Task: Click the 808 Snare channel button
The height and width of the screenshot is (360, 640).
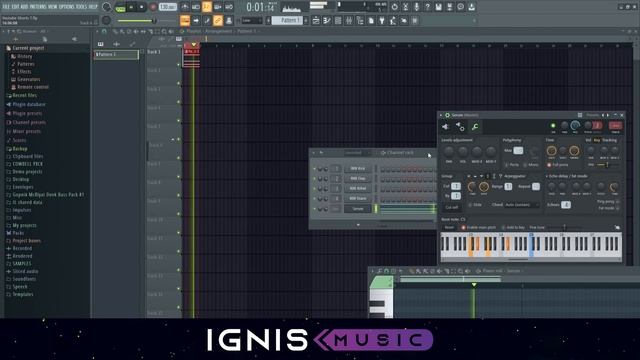Action: coord(358,198)
